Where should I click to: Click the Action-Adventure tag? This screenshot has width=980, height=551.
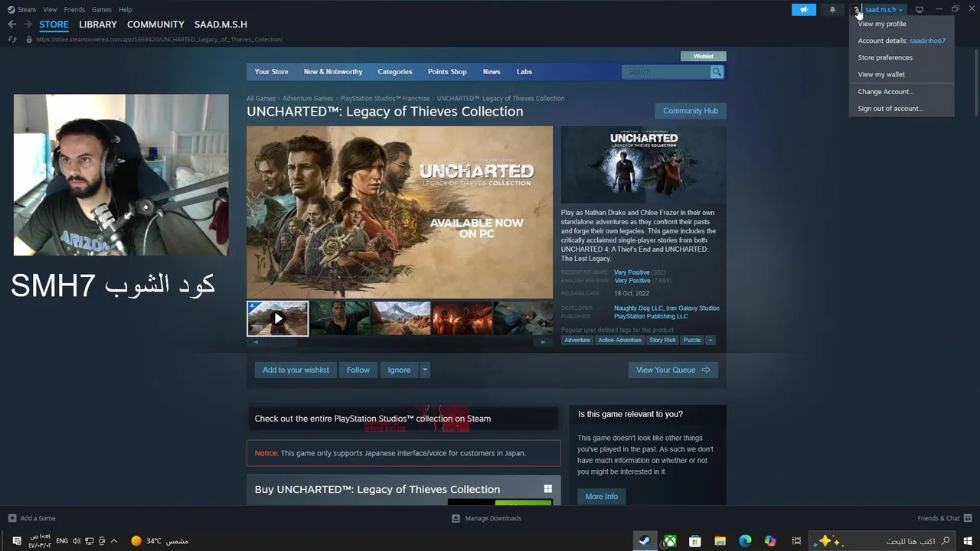click(619, 340)
